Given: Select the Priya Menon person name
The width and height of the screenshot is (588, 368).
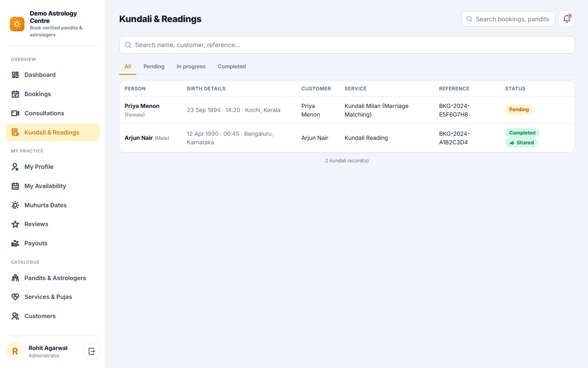Looking at the screenshot, I should tap(142, 106).
